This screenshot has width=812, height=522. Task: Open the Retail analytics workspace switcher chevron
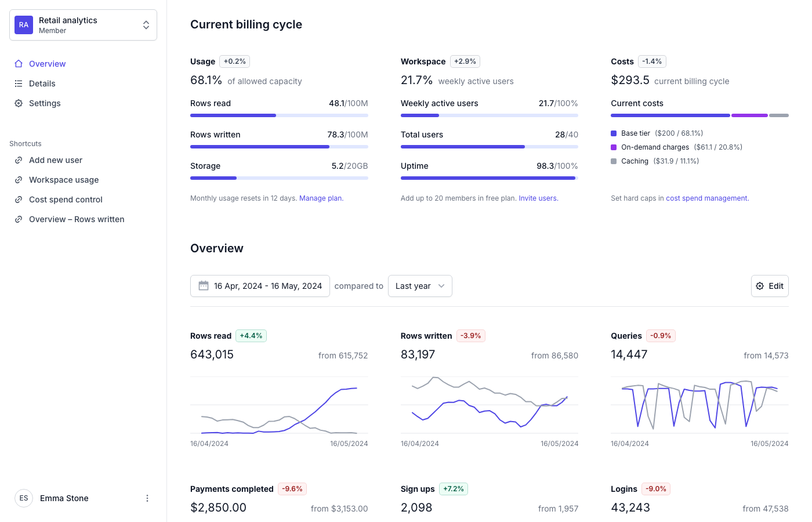146,25
